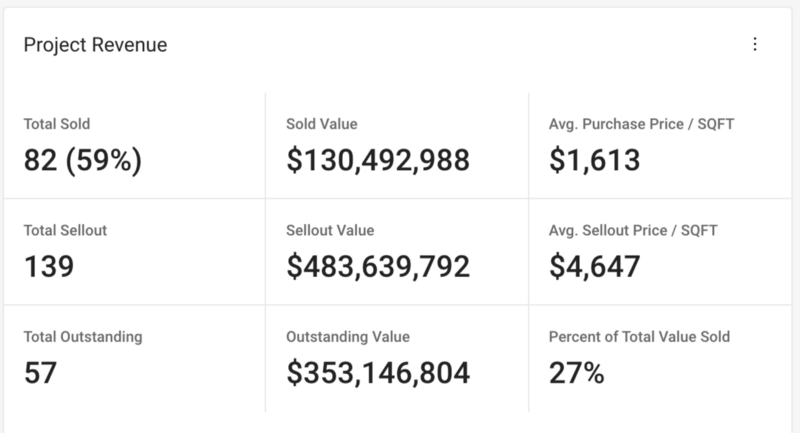800x433 pixels.
Task: Select the $1,613 average purchase price
Action: click(x=595, y=159)
